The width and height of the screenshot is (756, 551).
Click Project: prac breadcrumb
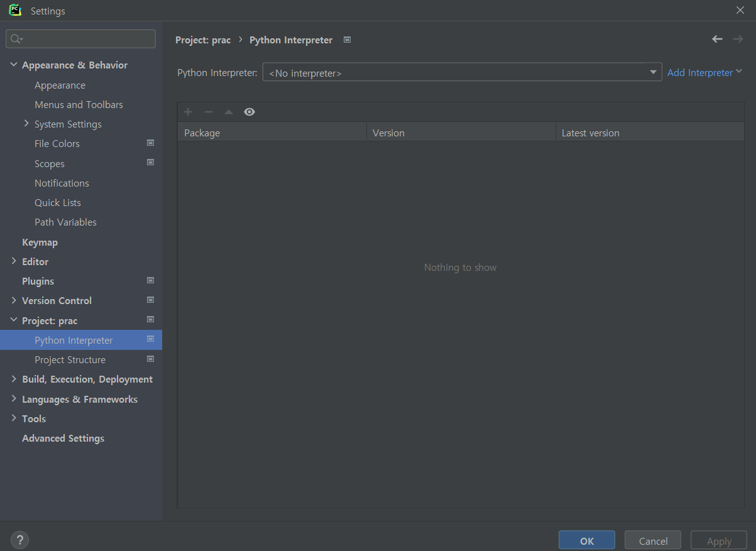point(203,40)
